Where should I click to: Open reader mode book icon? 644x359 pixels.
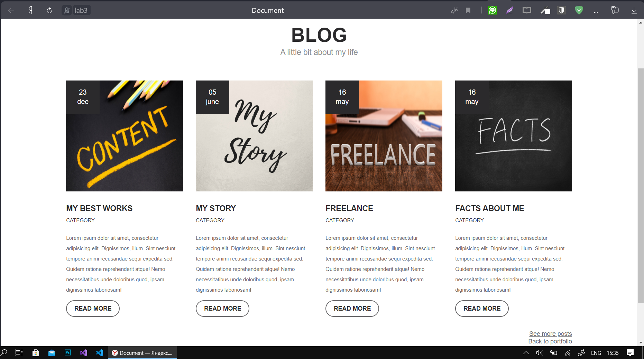(x=527, y=10)
